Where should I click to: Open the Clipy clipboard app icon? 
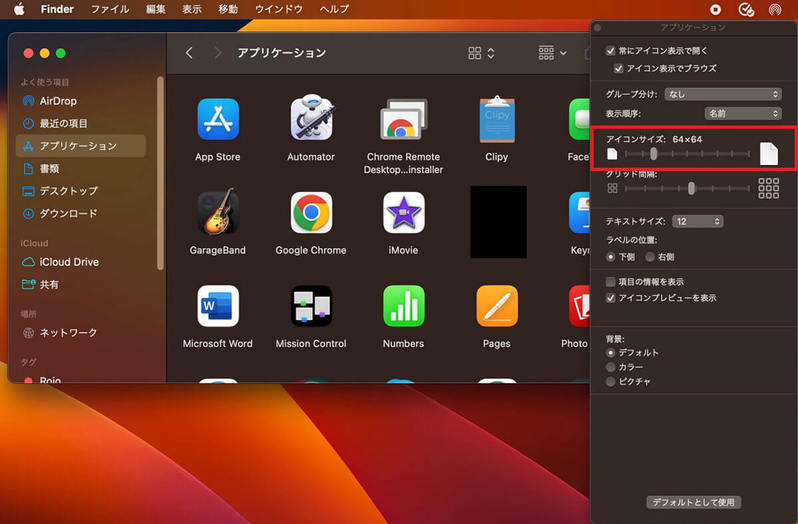click(497, 119)
